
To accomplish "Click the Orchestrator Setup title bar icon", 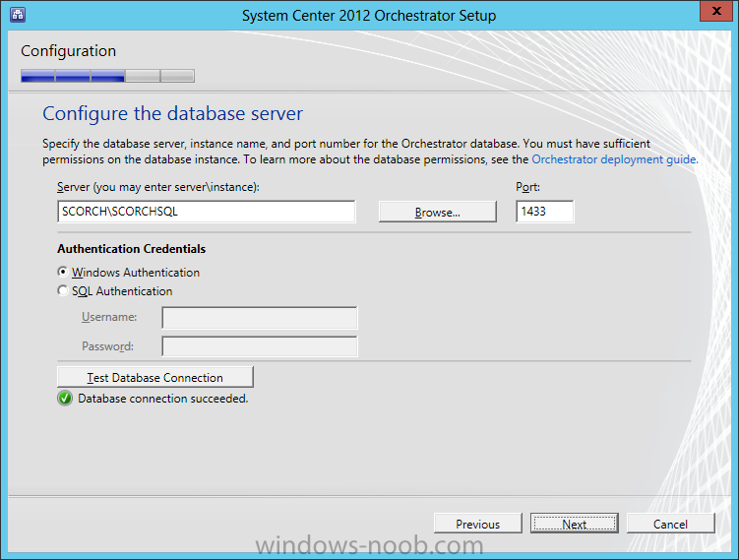I will (x=18, y=14).
